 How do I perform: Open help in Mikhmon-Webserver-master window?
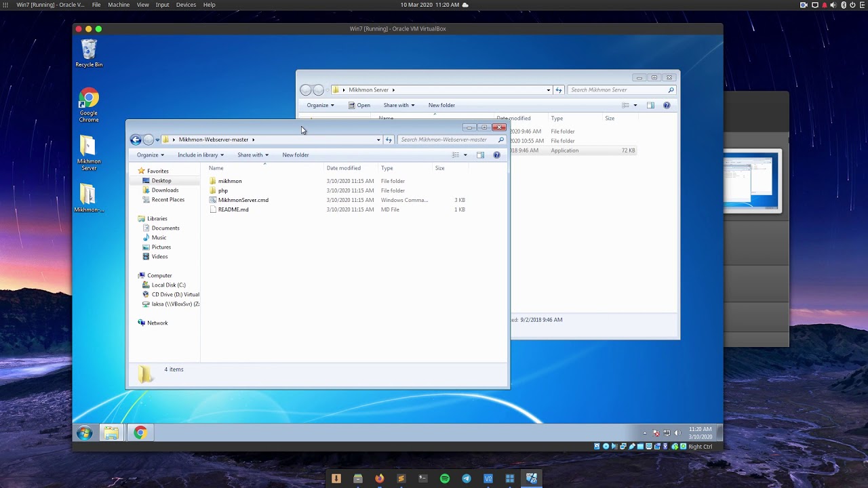click(x=496, y=155)
